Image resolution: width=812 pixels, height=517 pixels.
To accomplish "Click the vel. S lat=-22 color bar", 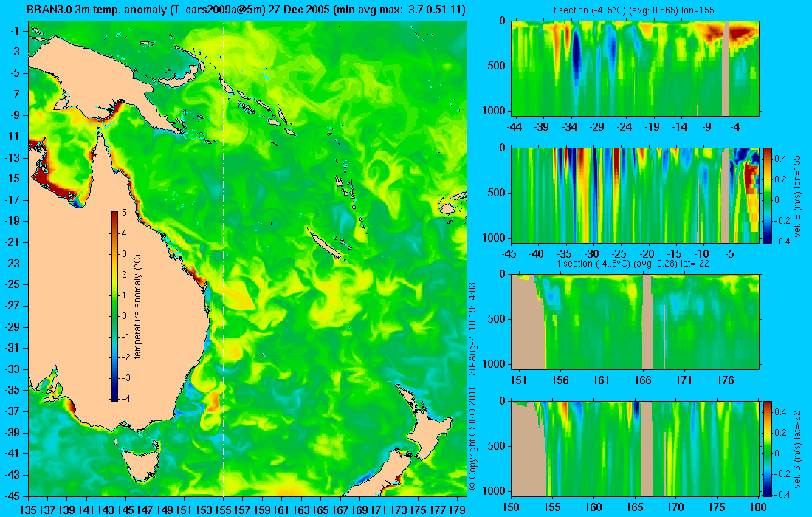I will tap(768, 448).
